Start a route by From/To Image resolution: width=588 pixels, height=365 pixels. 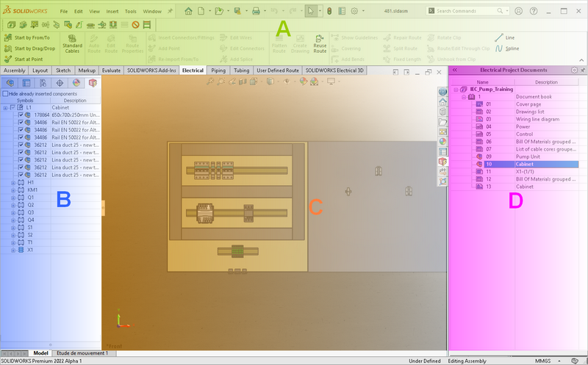(29, 37)
